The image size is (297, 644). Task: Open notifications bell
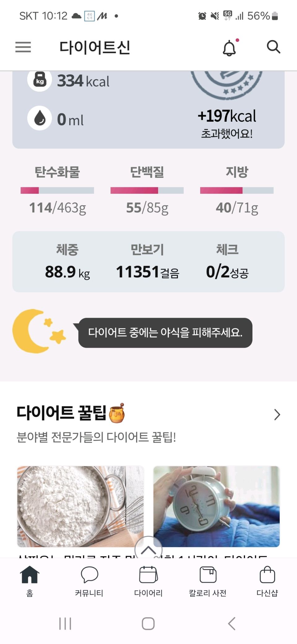[x=229, y=48]
